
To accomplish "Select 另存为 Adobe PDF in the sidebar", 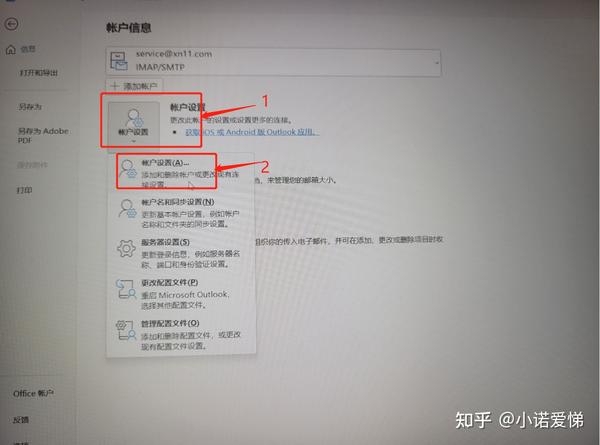I will tap(43, 135).
